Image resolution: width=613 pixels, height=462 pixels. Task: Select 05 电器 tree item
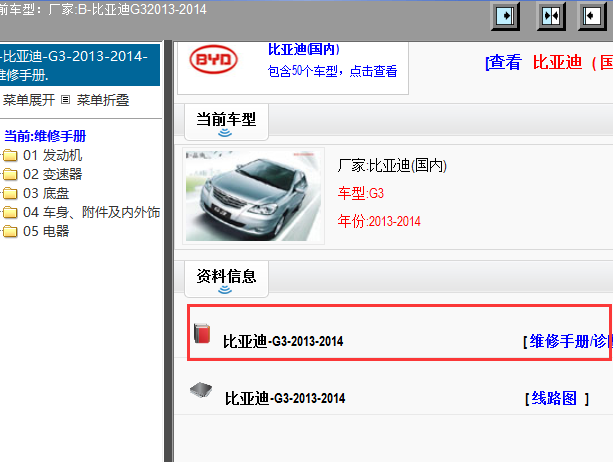click(46, 231)
